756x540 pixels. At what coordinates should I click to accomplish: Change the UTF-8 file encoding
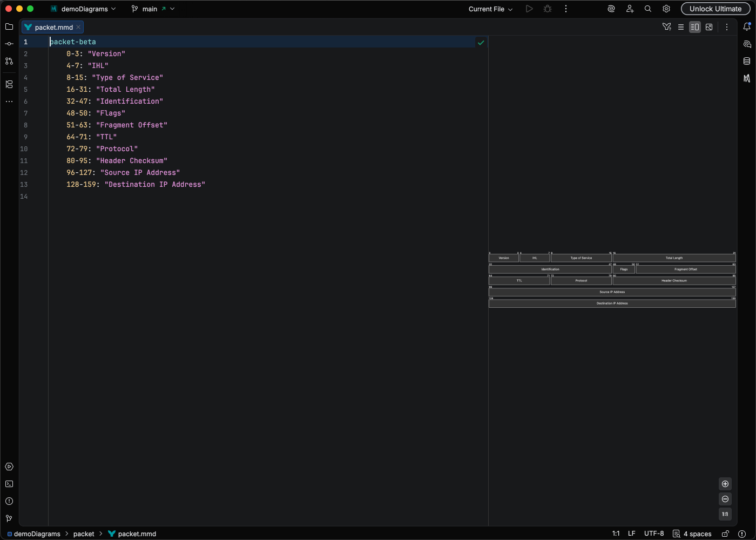[653, 534]
